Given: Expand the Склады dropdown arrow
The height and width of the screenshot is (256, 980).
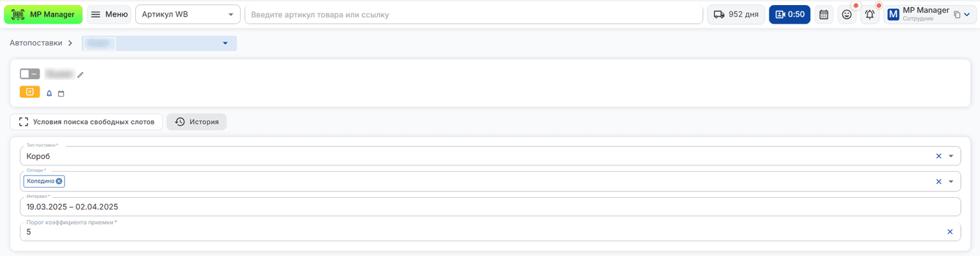Looking at the screenshot, I should tap(951, 181).
